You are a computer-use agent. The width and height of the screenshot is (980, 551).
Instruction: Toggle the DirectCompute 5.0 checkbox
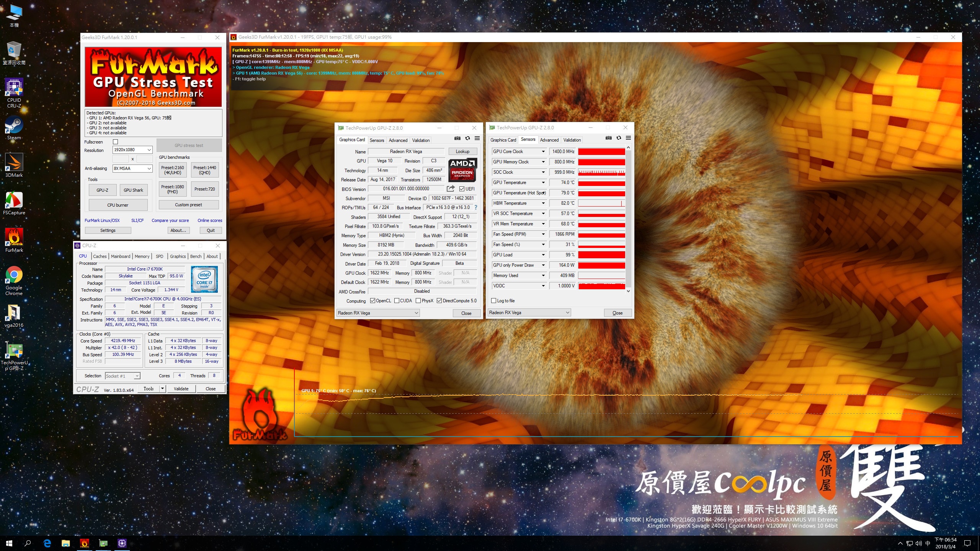click(x=439, y=301)
